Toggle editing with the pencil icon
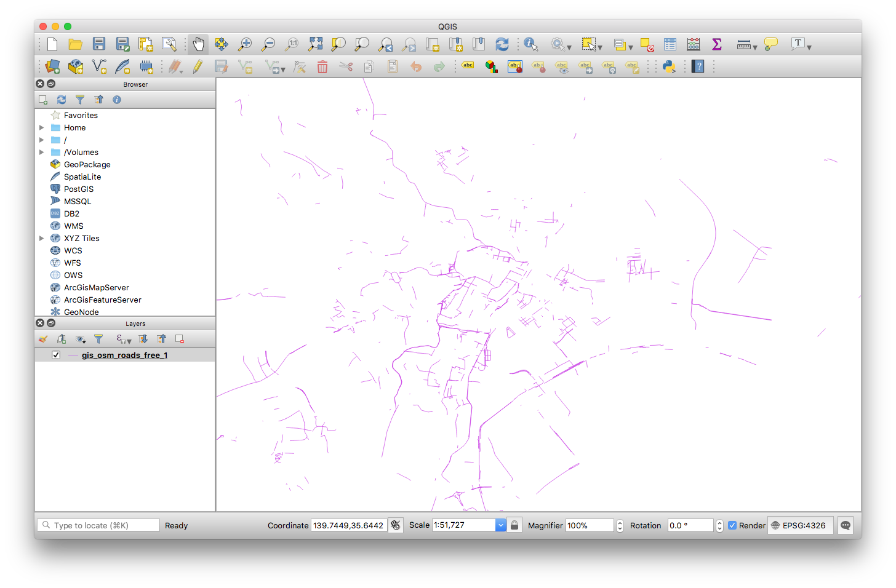Image resolution: width=896 pixels, height=588 pixels. click(197, 66)
